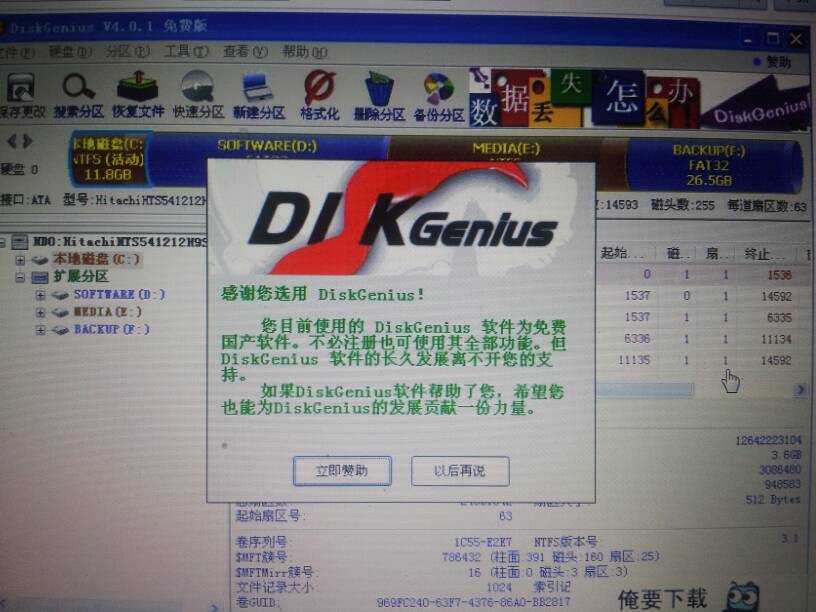The height and width of the screenshot is (612, 816).
Task: Click the 立即赞助 button in the dialog
Action: tap(342, 471)
